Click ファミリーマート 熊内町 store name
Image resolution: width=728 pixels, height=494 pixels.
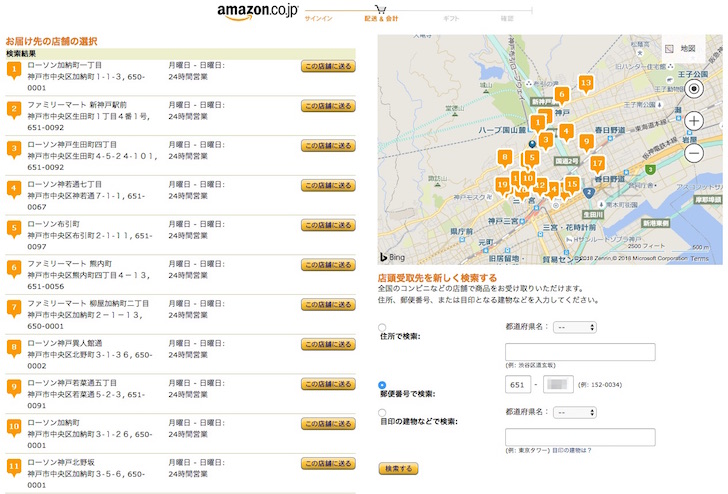pyautogui.click(x=70, y=264)
